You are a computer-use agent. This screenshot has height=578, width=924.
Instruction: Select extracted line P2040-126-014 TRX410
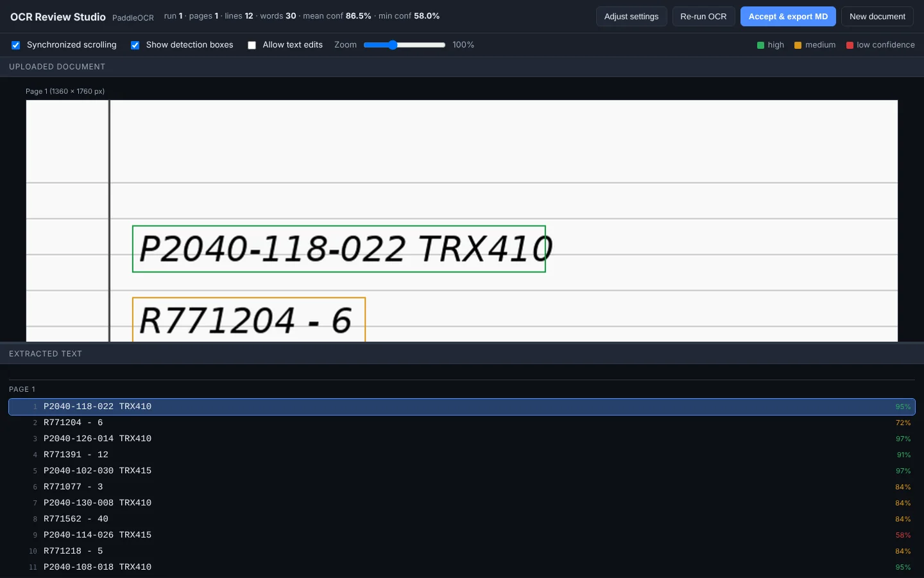coord(462,439)
